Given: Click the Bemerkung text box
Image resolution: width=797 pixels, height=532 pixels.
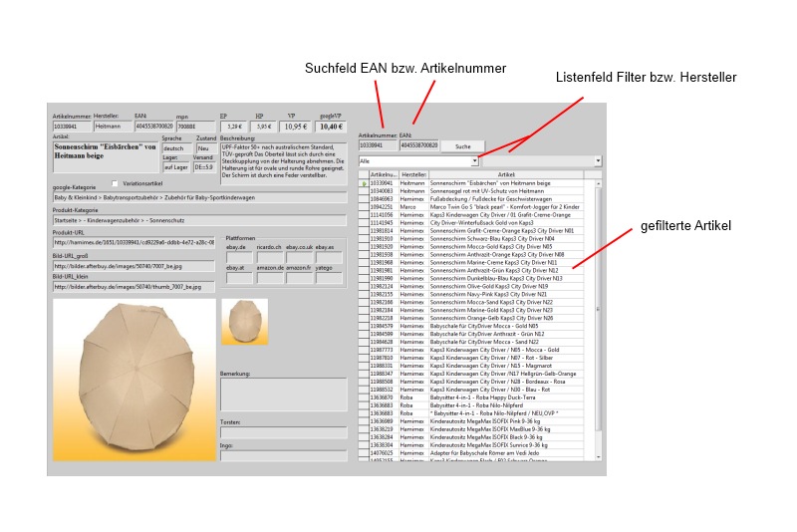Looking at the screenshot, I should tap(284, 394).
